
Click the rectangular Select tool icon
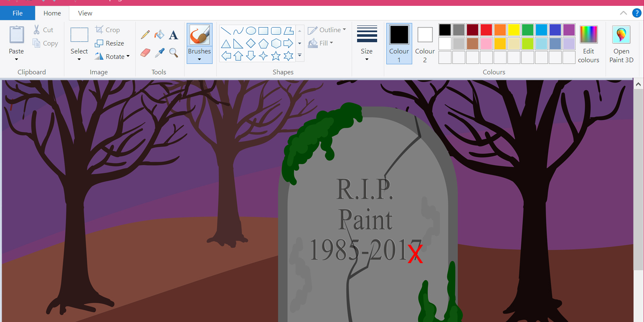click(x=79, y=35)
